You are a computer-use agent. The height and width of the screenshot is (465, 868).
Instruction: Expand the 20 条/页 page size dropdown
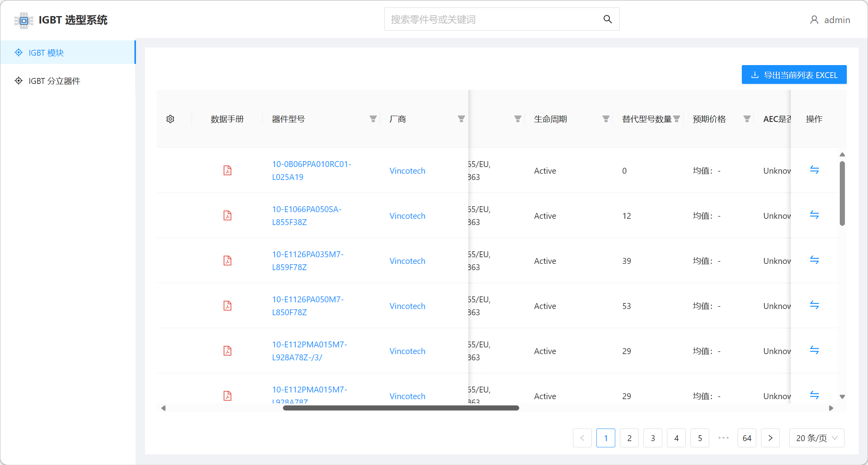(x=817, y=438)
